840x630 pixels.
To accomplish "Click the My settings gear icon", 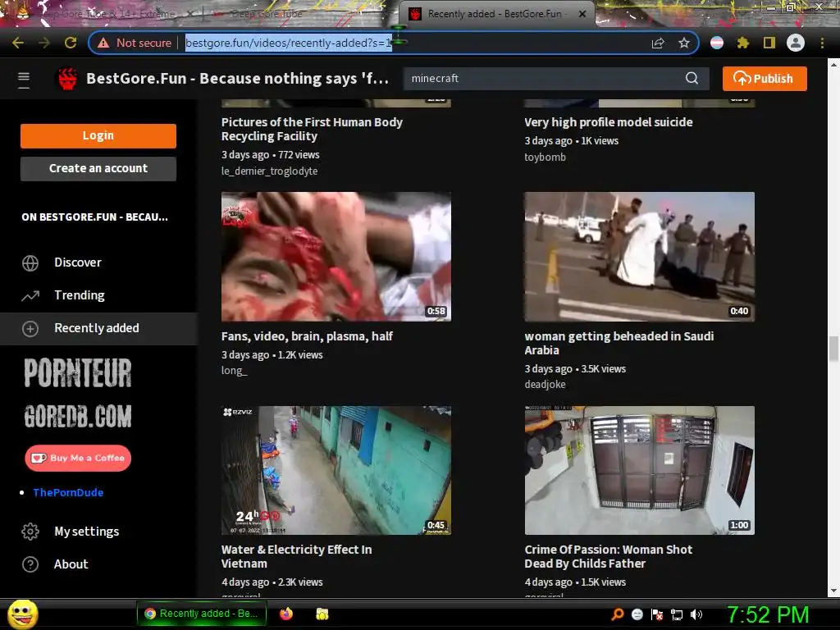I will click(x=30, y=532).
